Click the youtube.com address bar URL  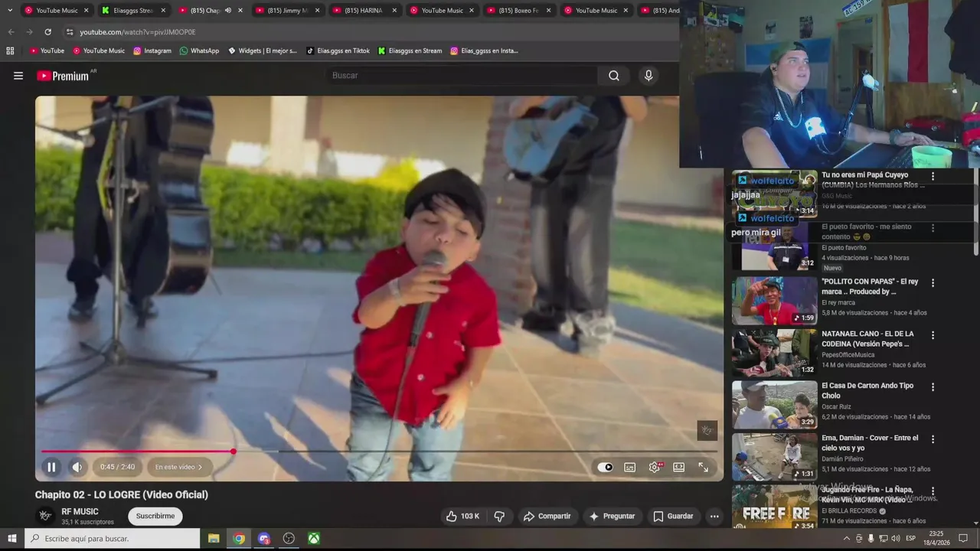tap(138, 32)
